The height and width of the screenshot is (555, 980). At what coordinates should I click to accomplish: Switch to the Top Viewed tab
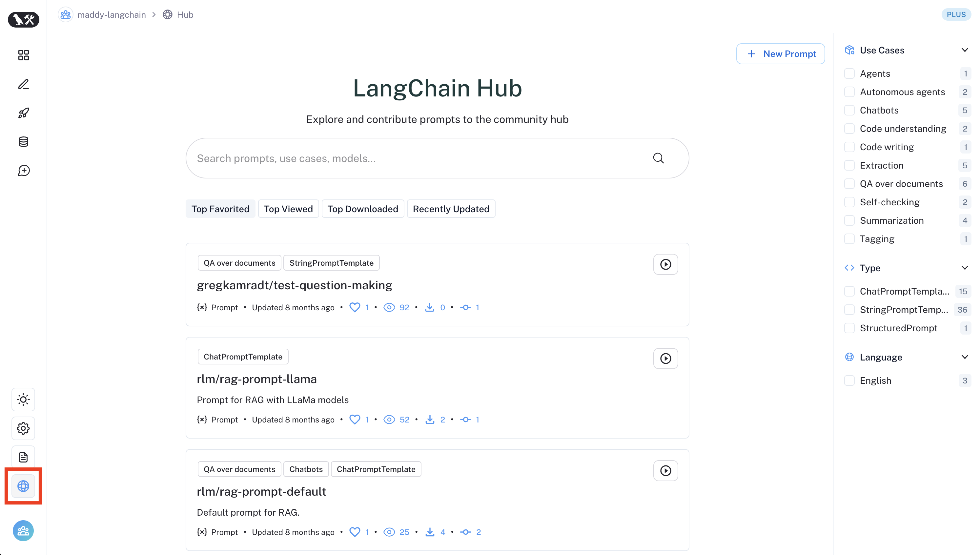pos(288,209)
